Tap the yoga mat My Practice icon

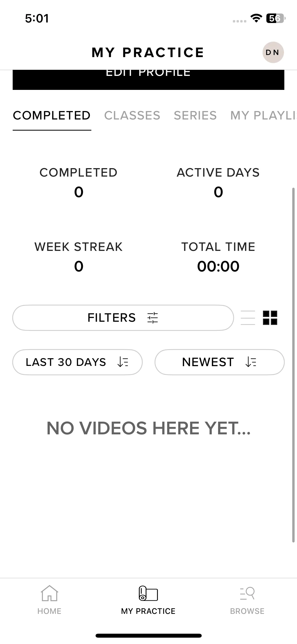point(148,593)
